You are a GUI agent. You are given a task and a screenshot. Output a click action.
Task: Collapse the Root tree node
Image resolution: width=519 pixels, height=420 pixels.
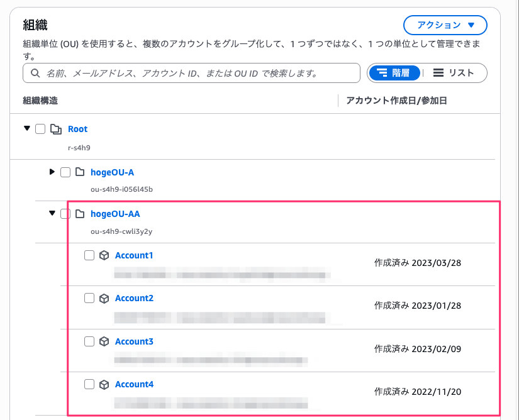click(x=26, y=128)
